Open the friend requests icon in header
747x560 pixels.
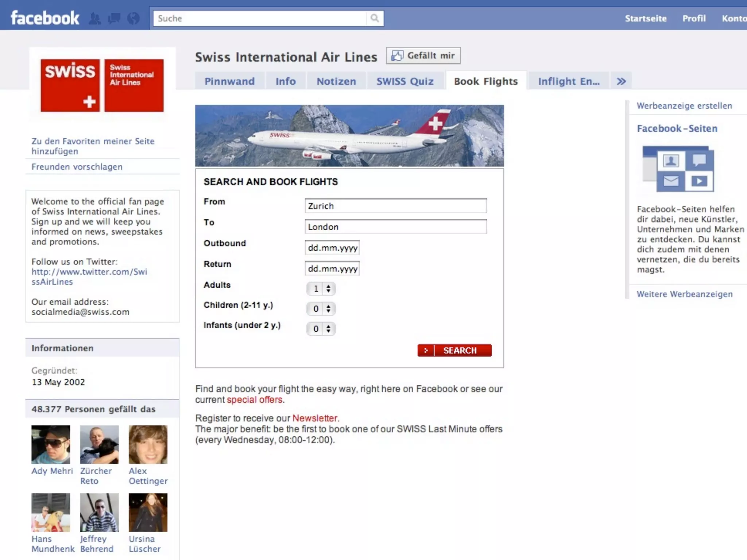point(95,18)
